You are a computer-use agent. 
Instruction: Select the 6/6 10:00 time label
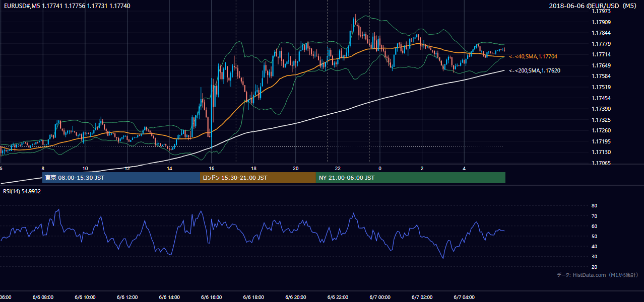pos(85,297)
